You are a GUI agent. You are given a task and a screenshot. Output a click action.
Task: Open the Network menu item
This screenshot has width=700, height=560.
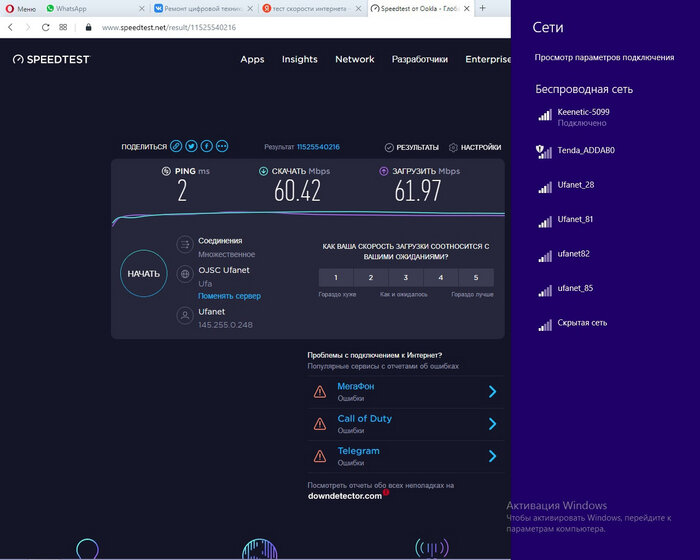click(x=354, y=59)
